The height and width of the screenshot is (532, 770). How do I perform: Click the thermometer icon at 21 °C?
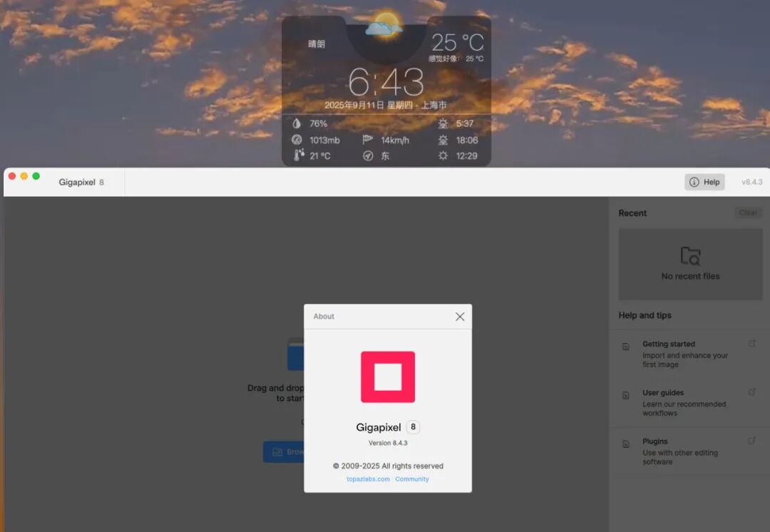[x=298, y=155]
